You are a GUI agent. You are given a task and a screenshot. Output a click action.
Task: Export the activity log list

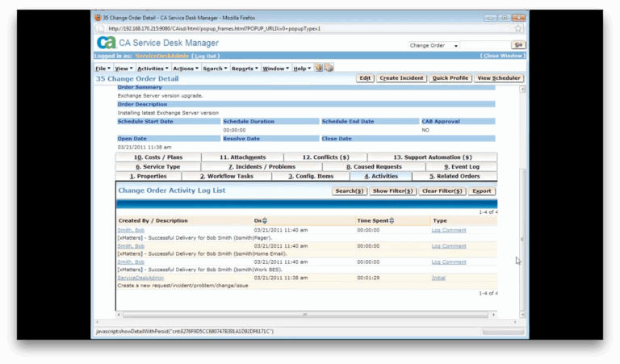(481, 191)
